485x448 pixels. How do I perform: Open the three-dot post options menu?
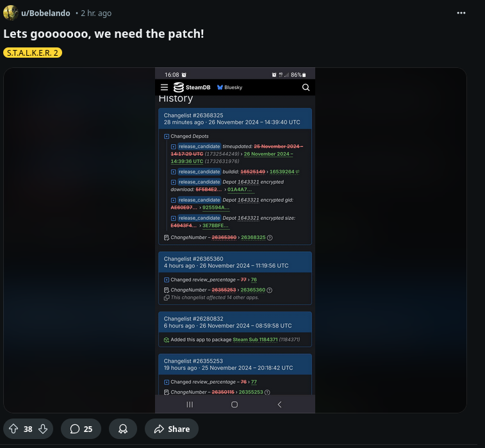pos(461,13)
